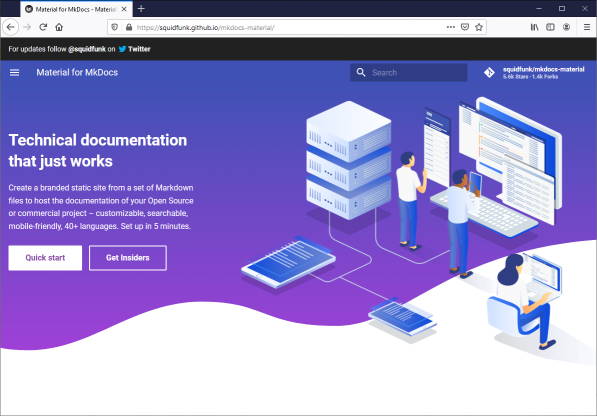Close the Material for MkDocs tab
Viewport: 597px width, 416px height.
click(x=124, y=9)
